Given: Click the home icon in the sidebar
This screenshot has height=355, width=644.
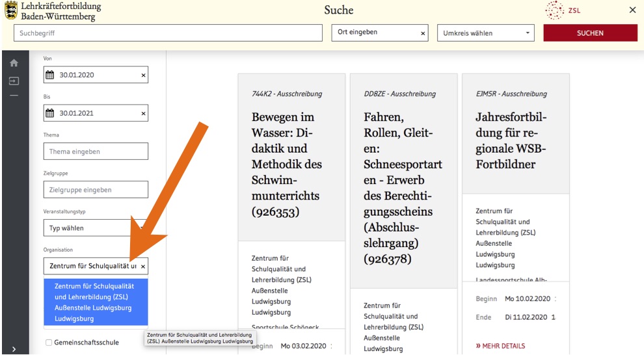Looking at the screenshot, I should [x=14, y=63].
